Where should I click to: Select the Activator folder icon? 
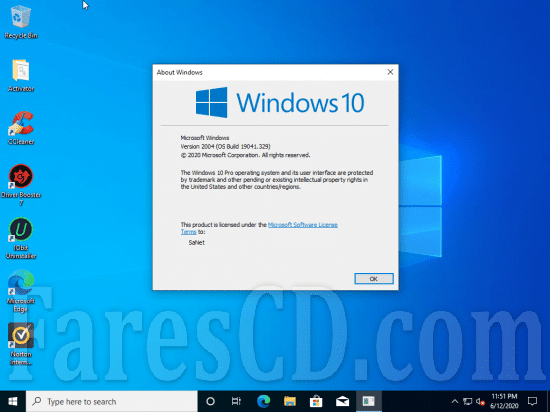pyautogui.click(x=21, y=75)
